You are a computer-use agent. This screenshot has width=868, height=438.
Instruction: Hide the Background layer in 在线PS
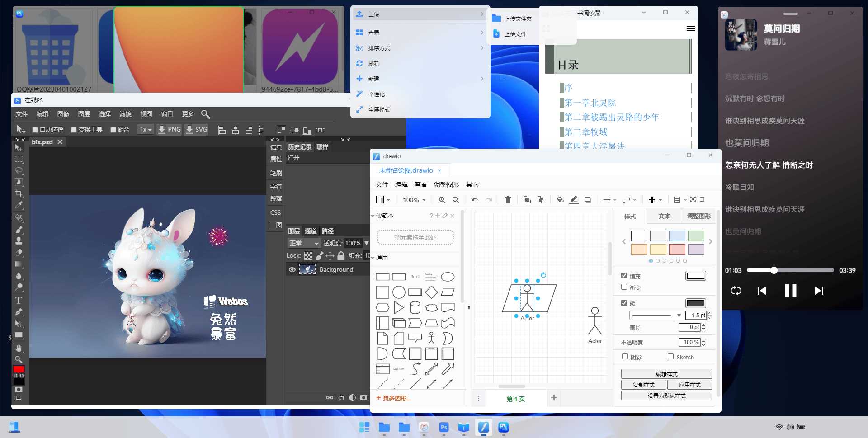(292, 269)
